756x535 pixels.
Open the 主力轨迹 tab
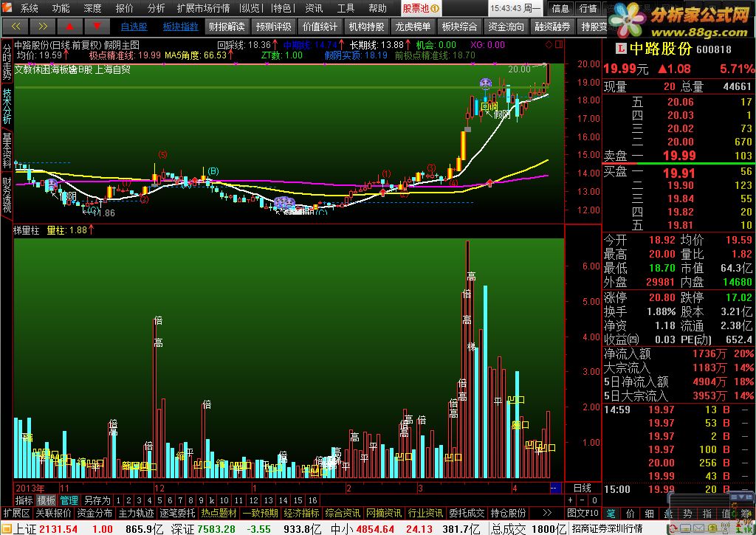point(137,513)
